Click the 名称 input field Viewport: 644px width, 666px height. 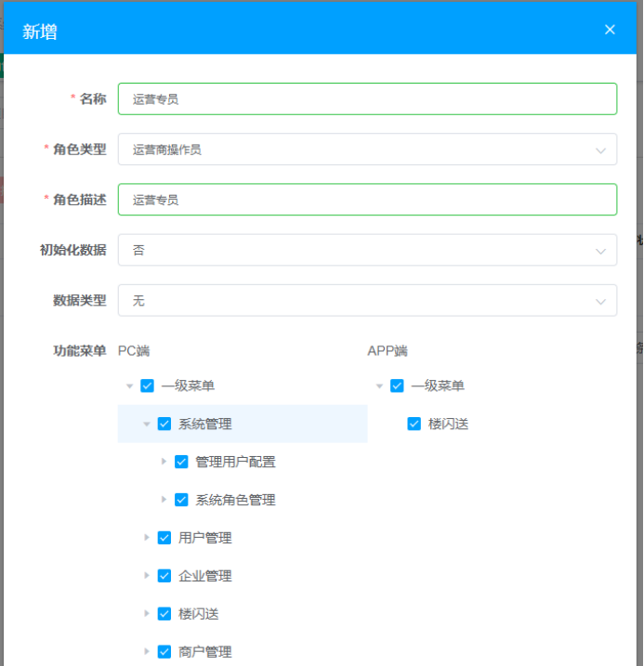(x=367, y=99)
